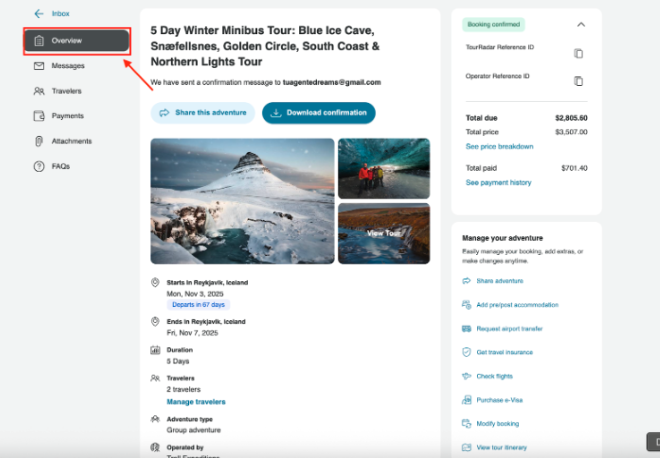This screenshot has height=458, width=660.
Task: Copy the TourRadar Reference ID
Action: tap(579, 53)
